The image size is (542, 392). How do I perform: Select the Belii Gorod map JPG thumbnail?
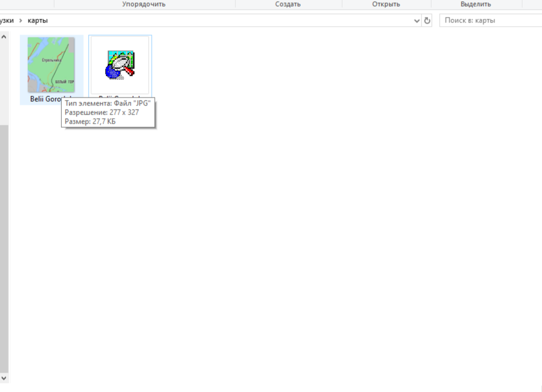pos(52,64)
